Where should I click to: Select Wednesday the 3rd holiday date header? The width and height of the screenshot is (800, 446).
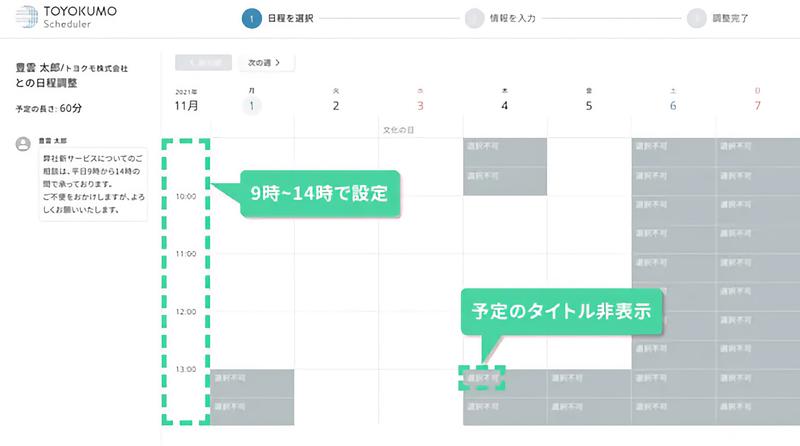pyautogui.click(x=420, y=106)
